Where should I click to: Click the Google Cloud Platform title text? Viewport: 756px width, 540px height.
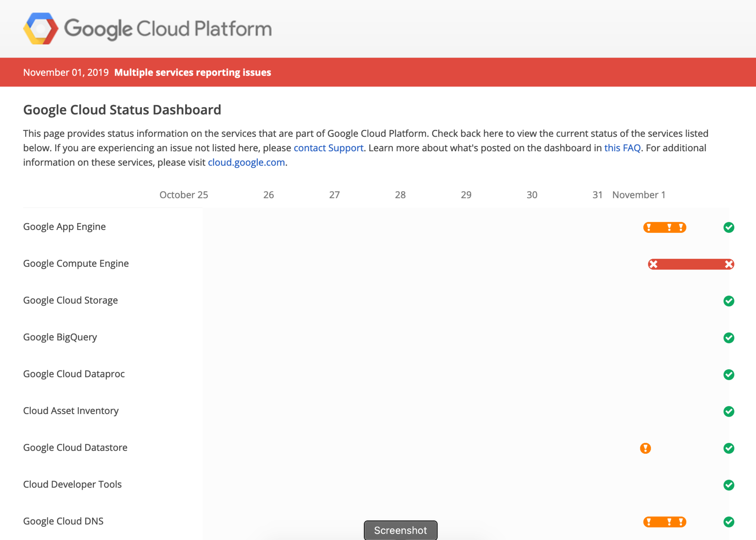point(168,29)
